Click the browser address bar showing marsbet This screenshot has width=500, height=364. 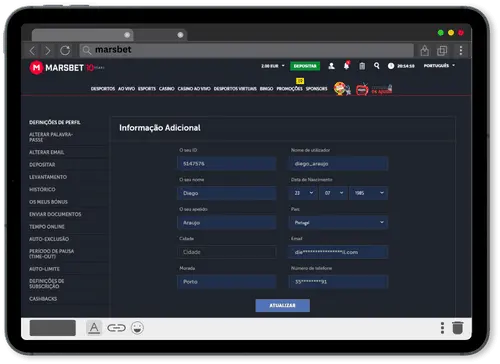(247, 50)
